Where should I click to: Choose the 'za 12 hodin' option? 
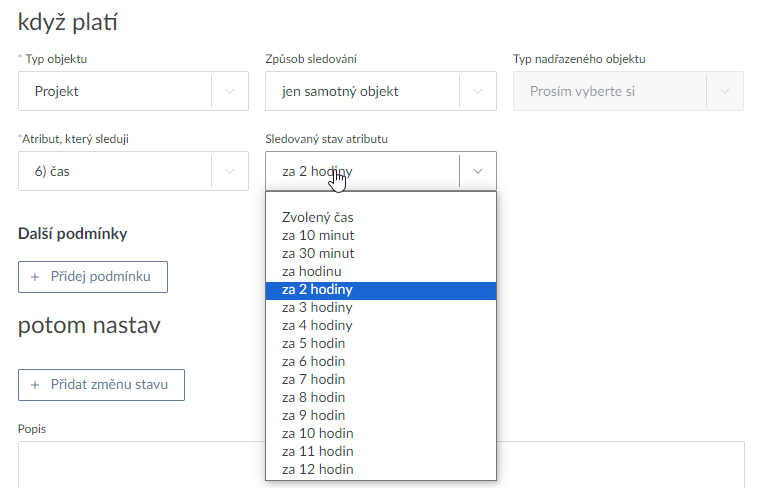[318, 469]
